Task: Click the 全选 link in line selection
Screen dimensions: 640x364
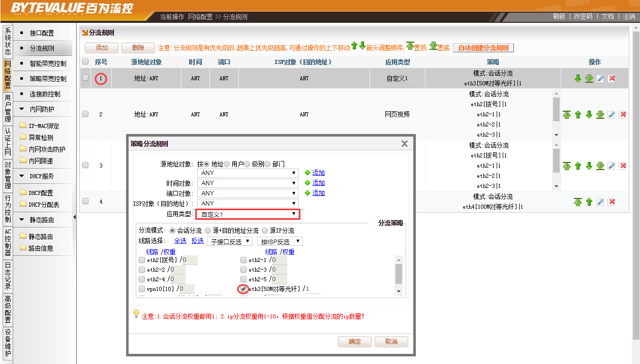Action: click(x=180, y=241)
